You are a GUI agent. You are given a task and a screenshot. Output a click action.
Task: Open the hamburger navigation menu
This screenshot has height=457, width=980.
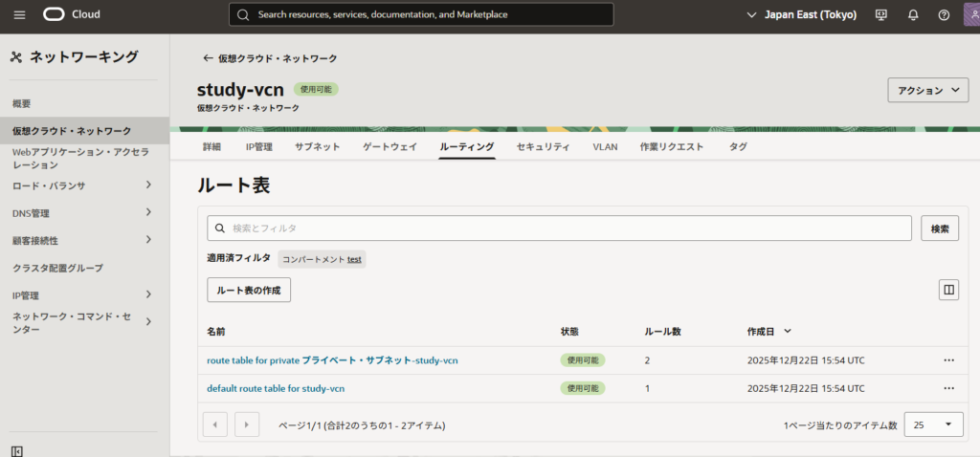point(20,14)
